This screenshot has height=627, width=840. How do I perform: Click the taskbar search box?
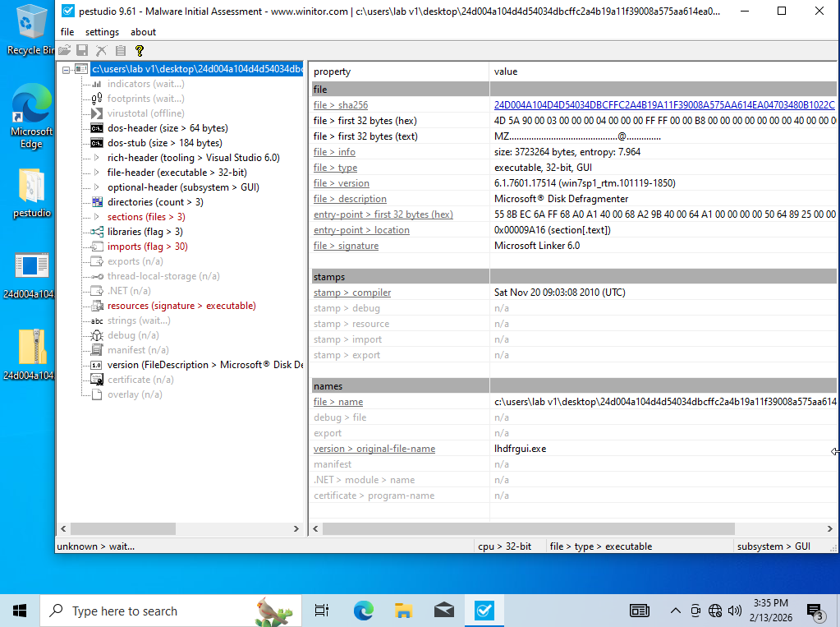pos(171,611)
